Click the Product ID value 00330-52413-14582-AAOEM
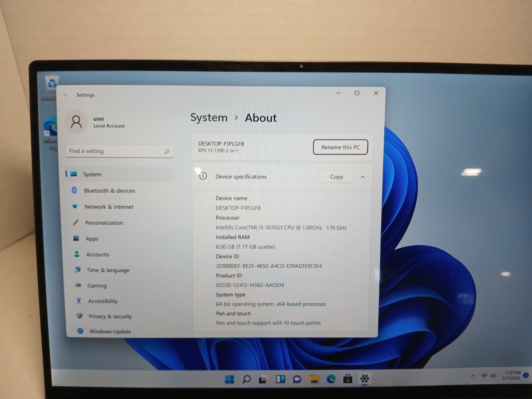This screenshot has height=399, width=532. 250,285
